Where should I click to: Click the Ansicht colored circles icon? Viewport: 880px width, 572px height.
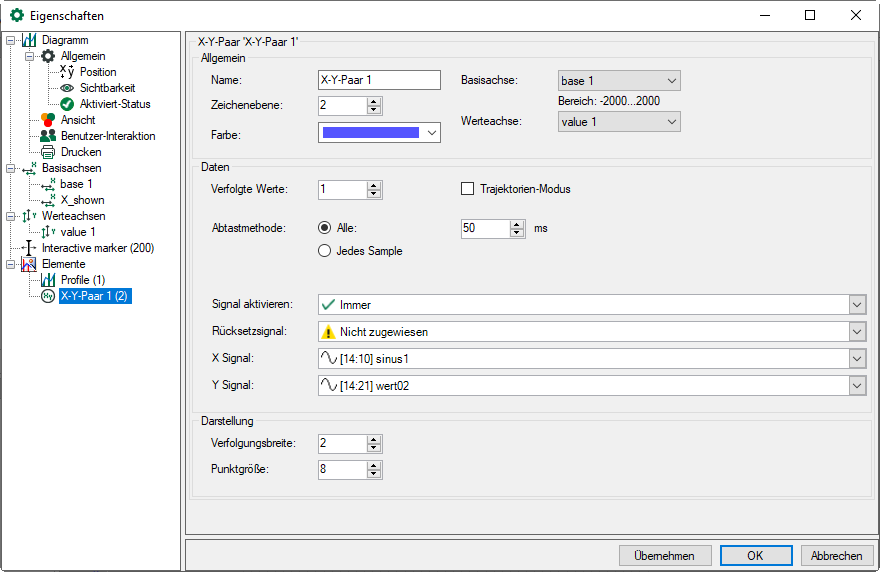(48, 120)
